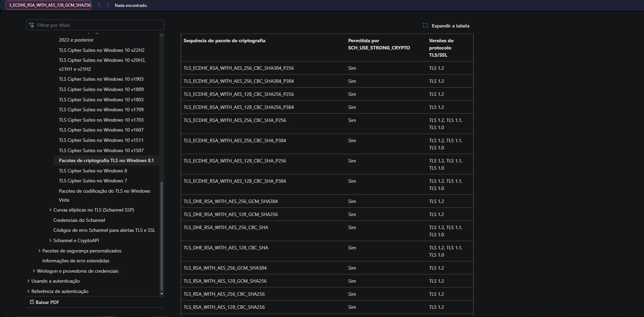Click the scroll up arrow in sidebar
This screenshot has height=317, width=644.
pyautogui.click(x=162, y=35)
